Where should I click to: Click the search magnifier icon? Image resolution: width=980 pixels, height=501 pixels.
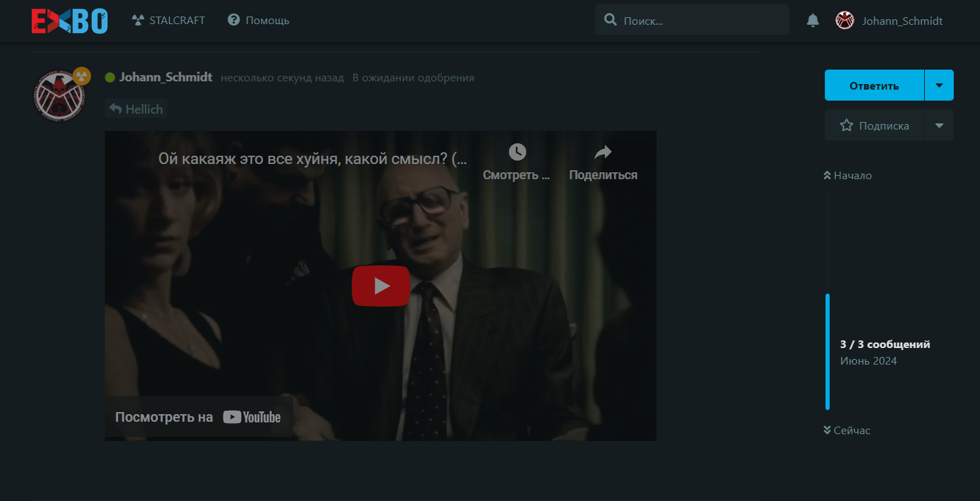tap(610, 20)
